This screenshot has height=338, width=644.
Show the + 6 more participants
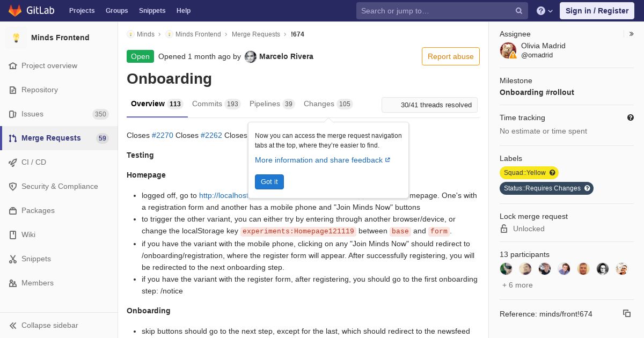(x=517, y=285)
